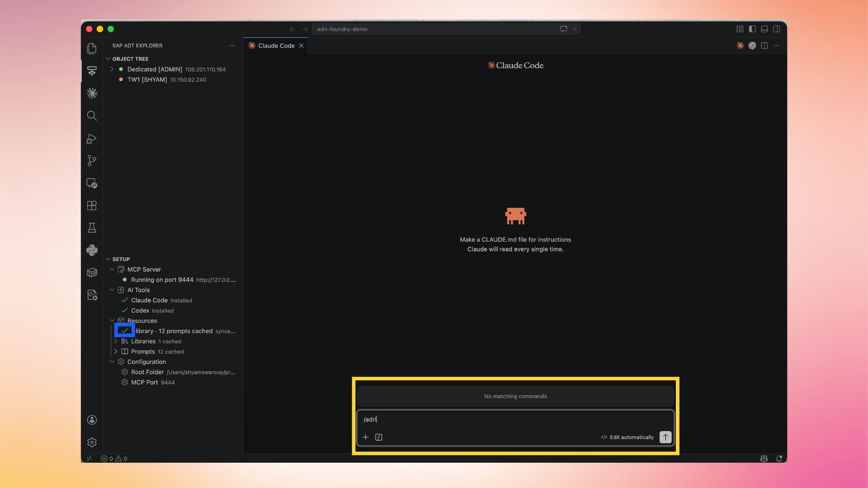
Task: Click highlighted checkbox beside library prompts cached
Action: coord(125,330)
